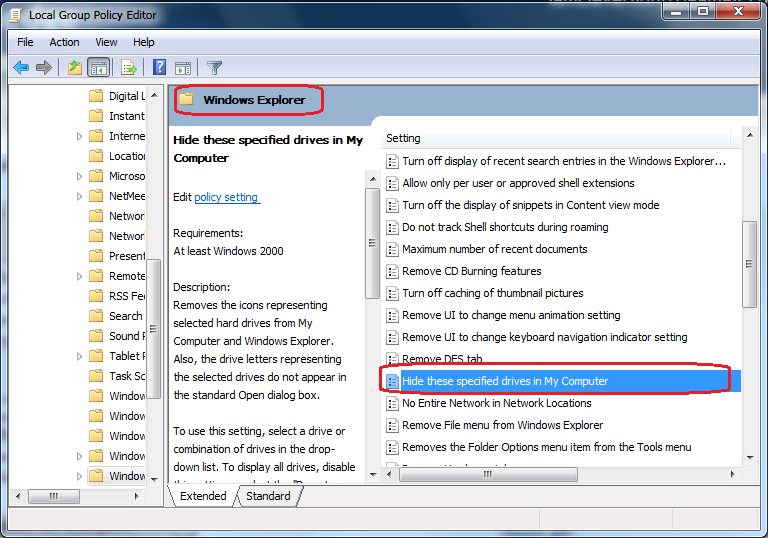Click tree pane vertical scrollbar down arrow

pos(154,479)
